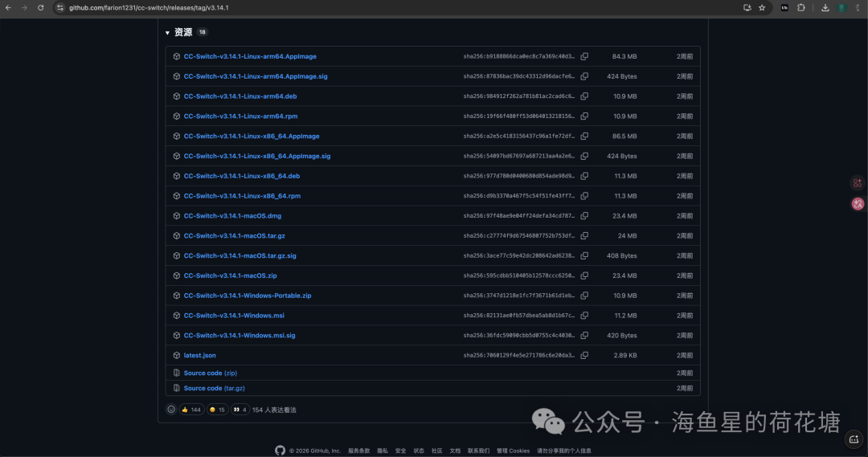Download CC-Switch-v3.14.1-Linux-arm64.AppImage
The image size is (868, 457).
pyautogui.click(x=250, y=56)
